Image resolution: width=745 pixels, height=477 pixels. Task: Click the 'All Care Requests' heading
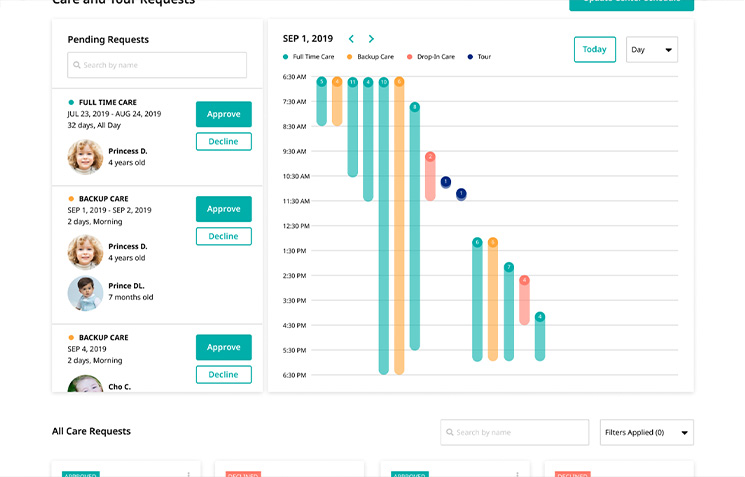(91, 431)
